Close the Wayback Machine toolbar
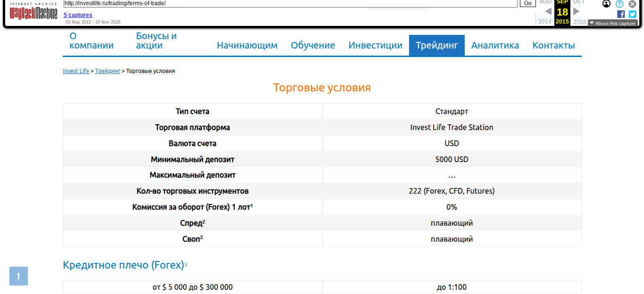The image size is (644, 294). pyautogui.click(x=632, y=4)
